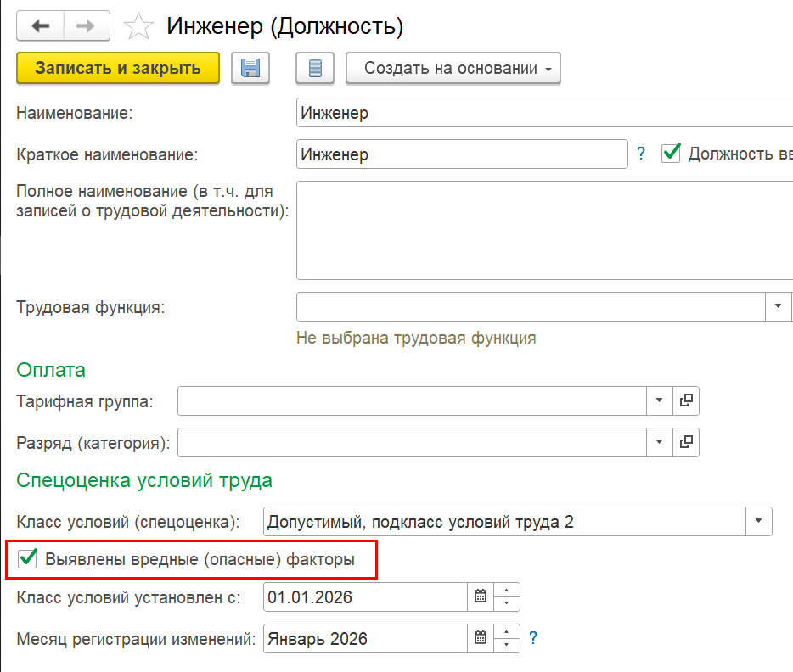Open the Создать на основании menu

coord(453,69)
